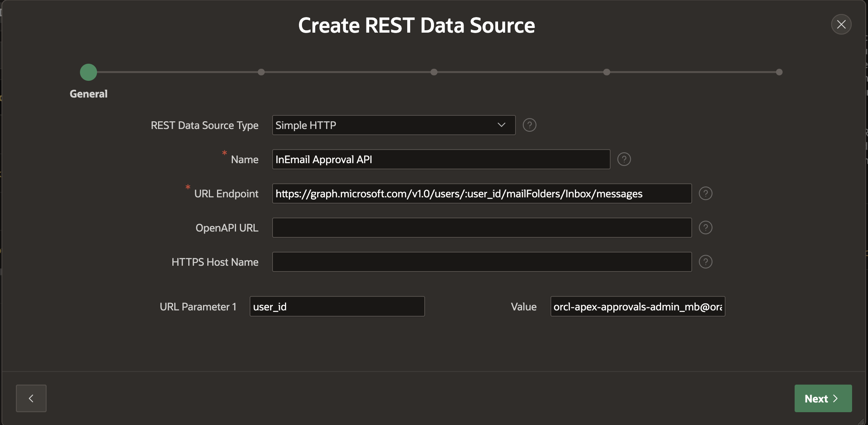Jump to the second wizard step dot
This screenshot has width=868, height=425.
tap(261, 72)
